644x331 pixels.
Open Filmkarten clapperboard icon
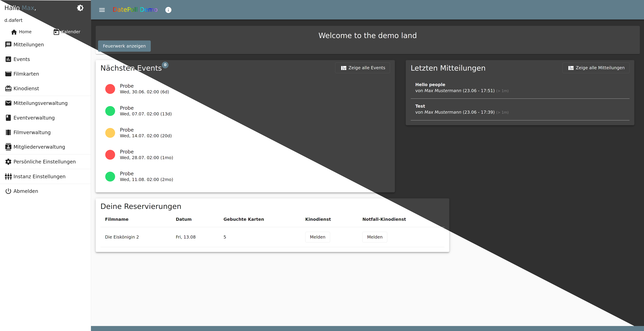[x=8, y=74]
